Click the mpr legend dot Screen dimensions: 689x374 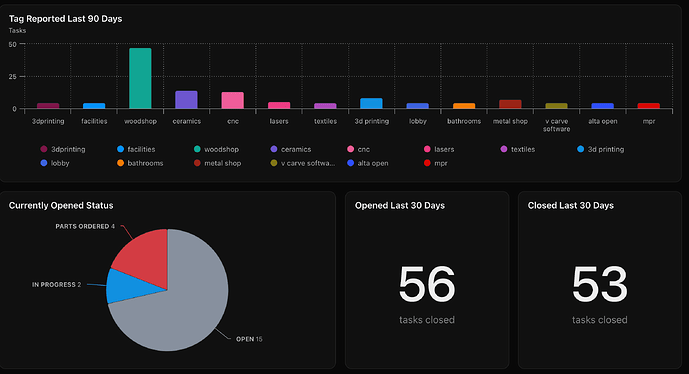[427, 163]
